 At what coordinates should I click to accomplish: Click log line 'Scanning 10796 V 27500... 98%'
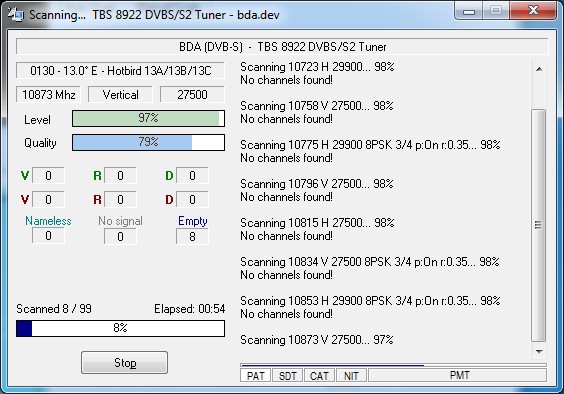(317, 184)
